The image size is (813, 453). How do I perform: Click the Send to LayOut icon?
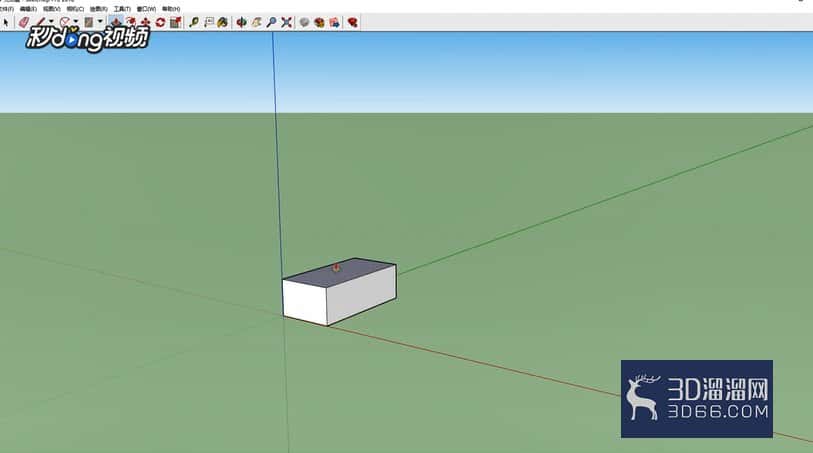[334, 22]
